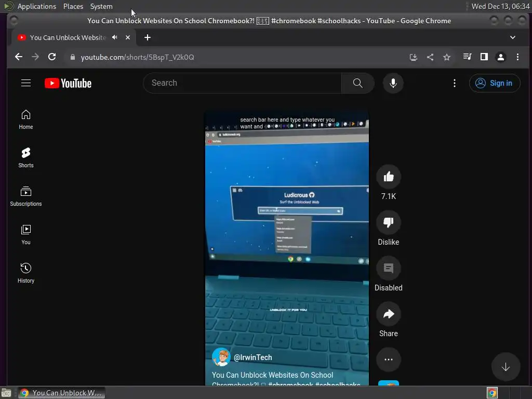Focus the YouTube Search field
Screen dimensions: 532x399
pyautogui.click(x=242, y=83)
